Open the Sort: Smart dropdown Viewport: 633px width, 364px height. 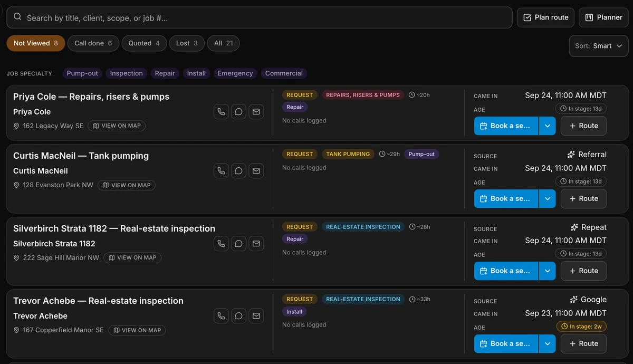pos(599,46)
